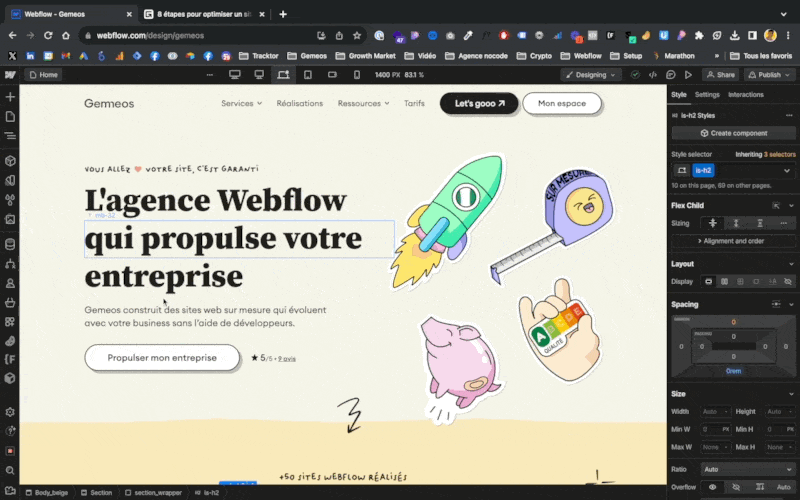Click the search magnifier in left sidebar

click(10, 470)
